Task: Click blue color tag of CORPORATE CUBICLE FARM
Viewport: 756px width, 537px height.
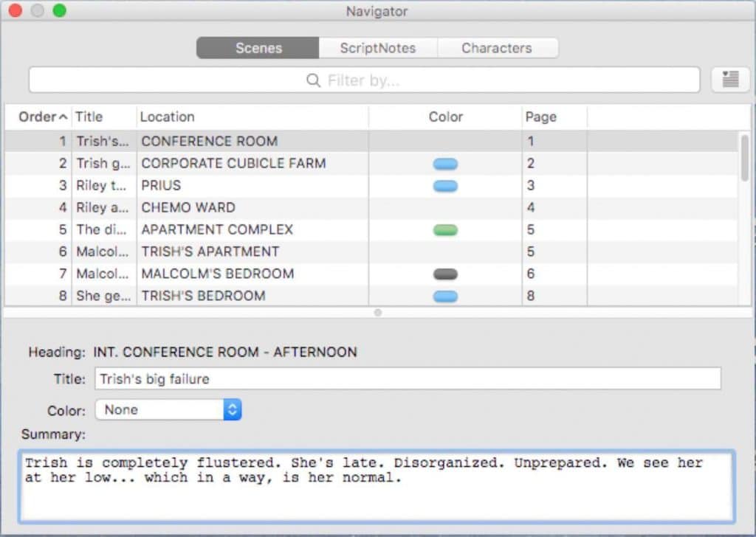Action: 445,164
